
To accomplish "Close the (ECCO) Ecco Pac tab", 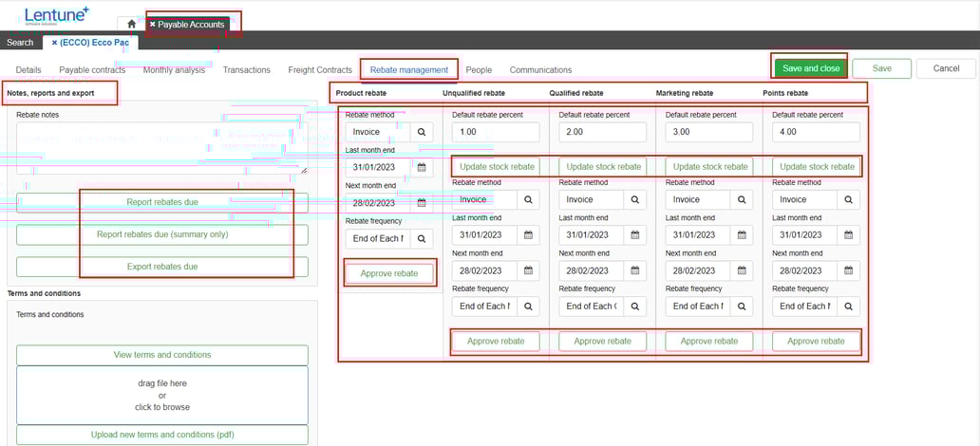I will (54, 43).
